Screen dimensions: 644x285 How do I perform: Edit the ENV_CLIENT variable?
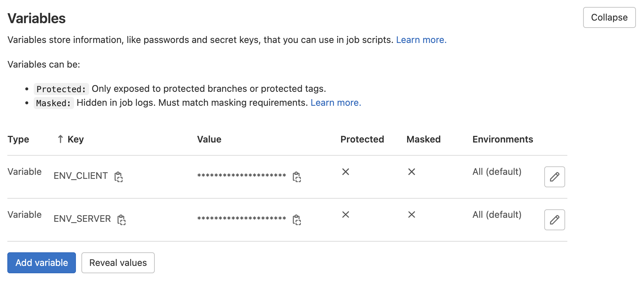point(554,177)
